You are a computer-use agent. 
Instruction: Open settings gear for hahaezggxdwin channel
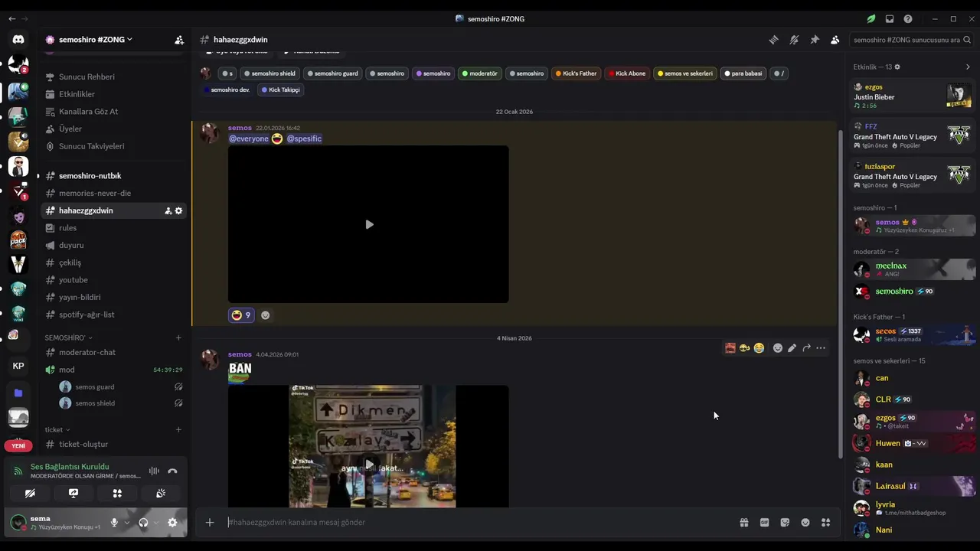pyautogui.click(x=178, y=210)
